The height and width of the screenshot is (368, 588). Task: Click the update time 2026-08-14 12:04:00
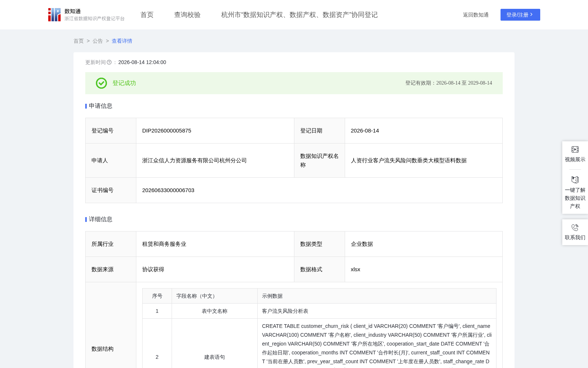click(x=142, y=62)
